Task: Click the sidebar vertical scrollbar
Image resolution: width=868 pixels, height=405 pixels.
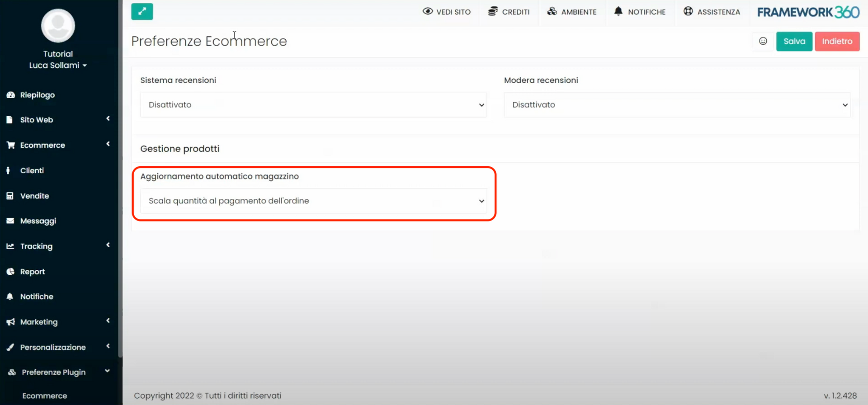Action: [120, 181]
